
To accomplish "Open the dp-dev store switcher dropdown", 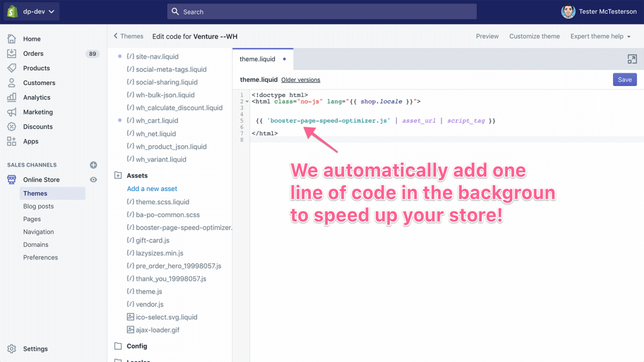I will tap(38, 11).
